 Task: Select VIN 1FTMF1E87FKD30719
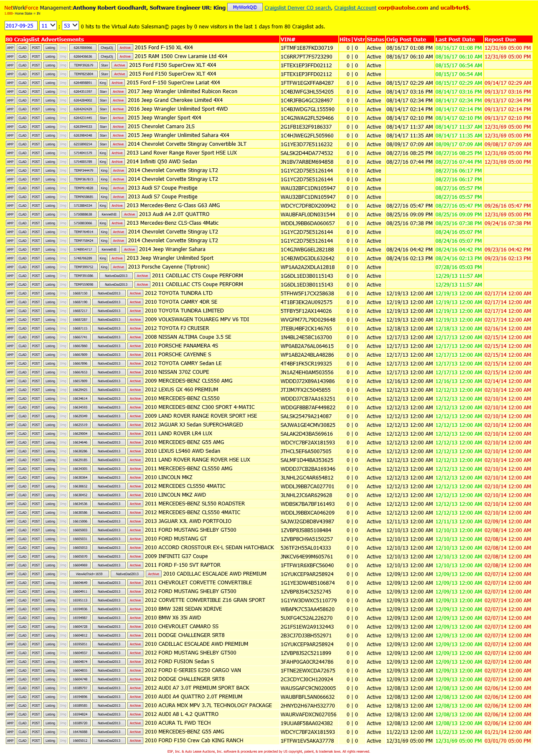[307, 48]
